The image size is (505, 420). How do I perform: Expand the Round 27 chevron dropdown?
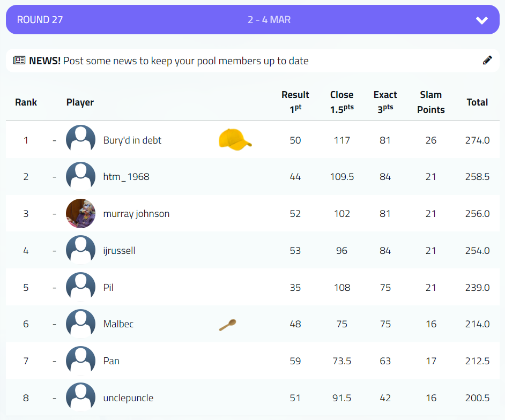point(482,20)
